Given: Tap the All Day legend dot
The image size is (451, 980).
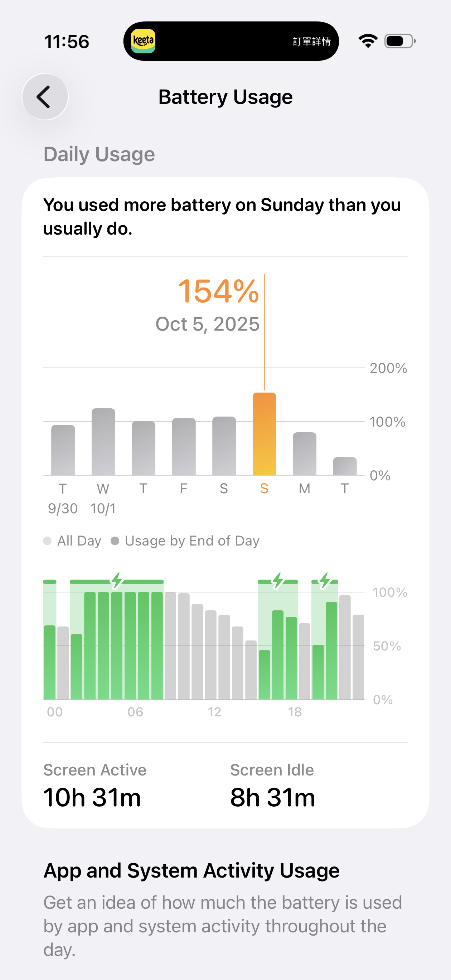Looking at the screenshot, I should click(x=48, y=541).
